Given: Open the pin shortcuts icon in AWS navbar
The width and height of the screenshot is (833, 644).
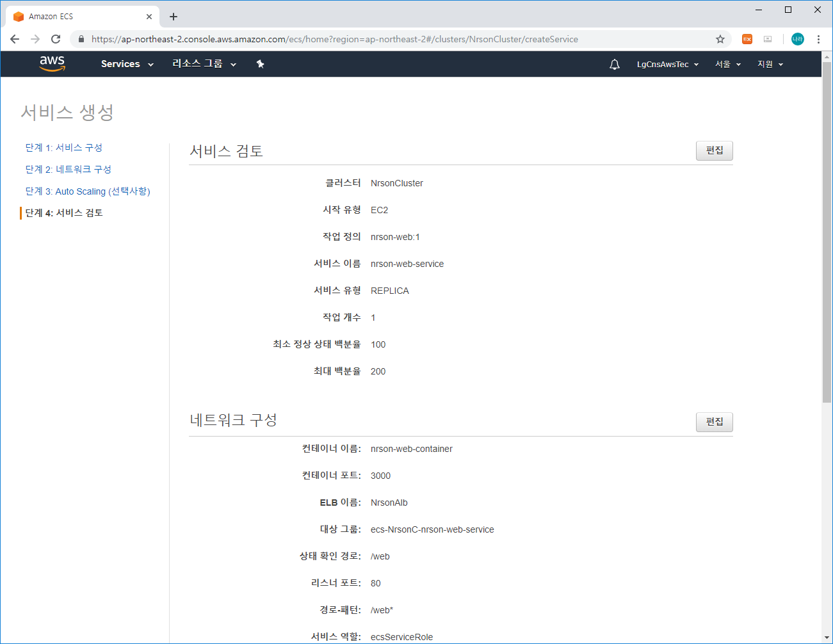Looking at the screenshot, I should point(260,64).
